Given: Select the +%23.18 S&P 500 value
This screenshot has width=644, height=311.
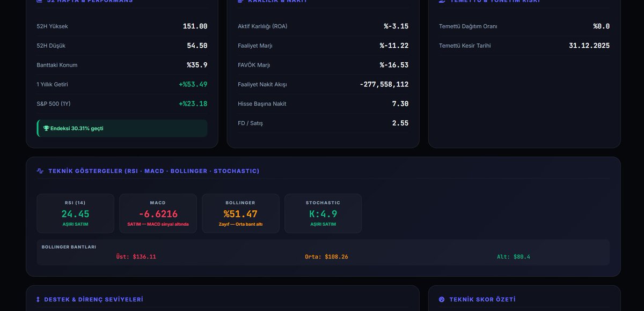Looking at the screenshot, I should 193,103.
